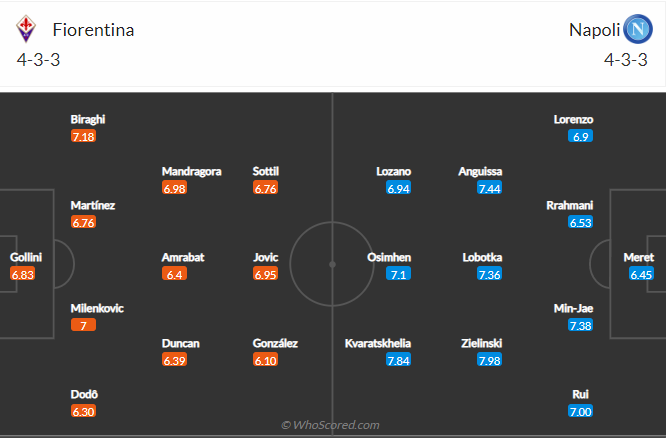Click the Fiorentina club crest icon
The image size is (668, 438).
click(26, 30)
